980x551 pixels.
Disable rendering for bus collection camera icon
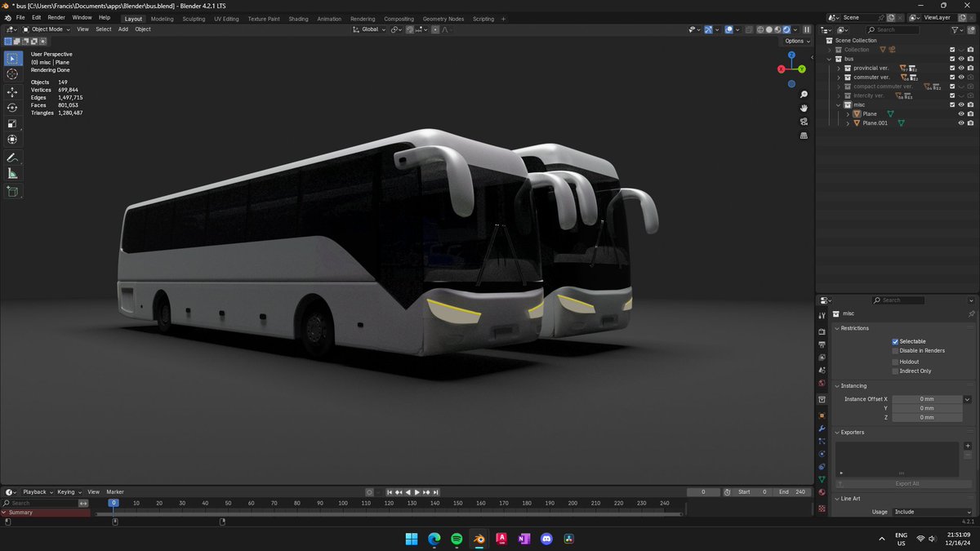[970, 59]
